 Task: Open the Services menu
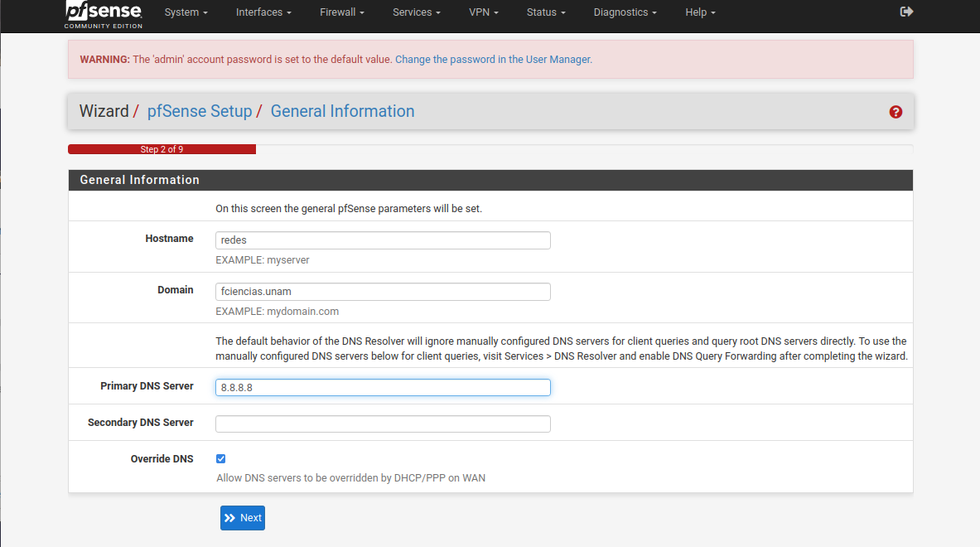[x=416, y=12]
